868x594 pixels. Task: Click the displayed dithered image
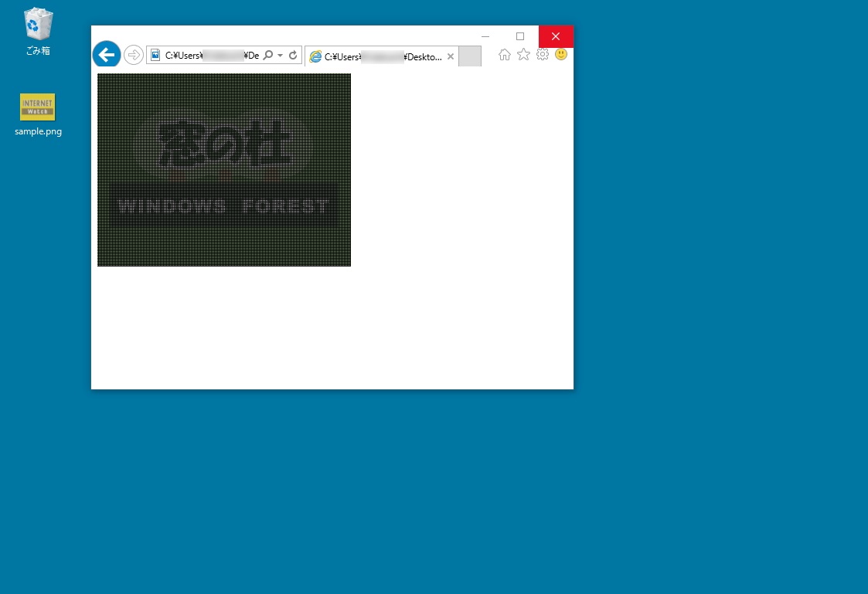point(224,170)
